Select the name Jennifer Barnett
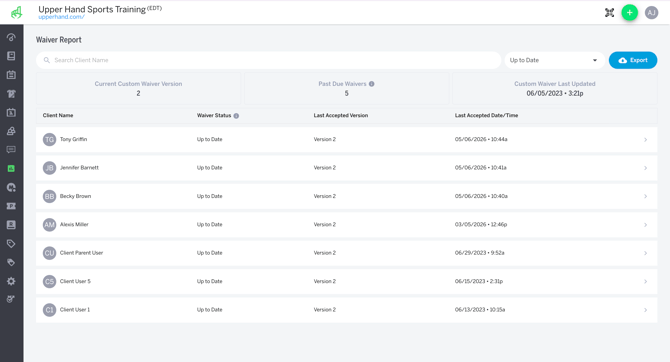The width and height of the screenshot is (670, 362). click(79, 168)
